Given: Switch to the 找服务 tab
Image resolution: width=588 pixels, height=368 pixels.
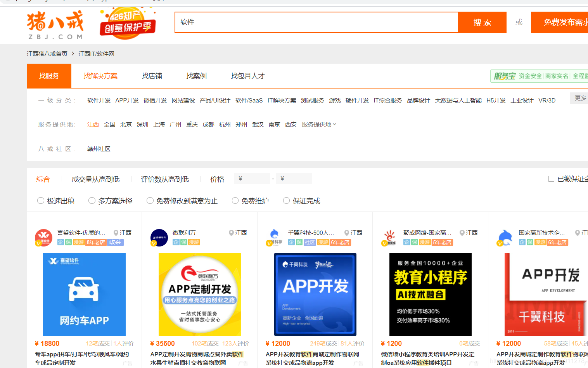Looking at the screenshot, I should [x=49, y=76].
